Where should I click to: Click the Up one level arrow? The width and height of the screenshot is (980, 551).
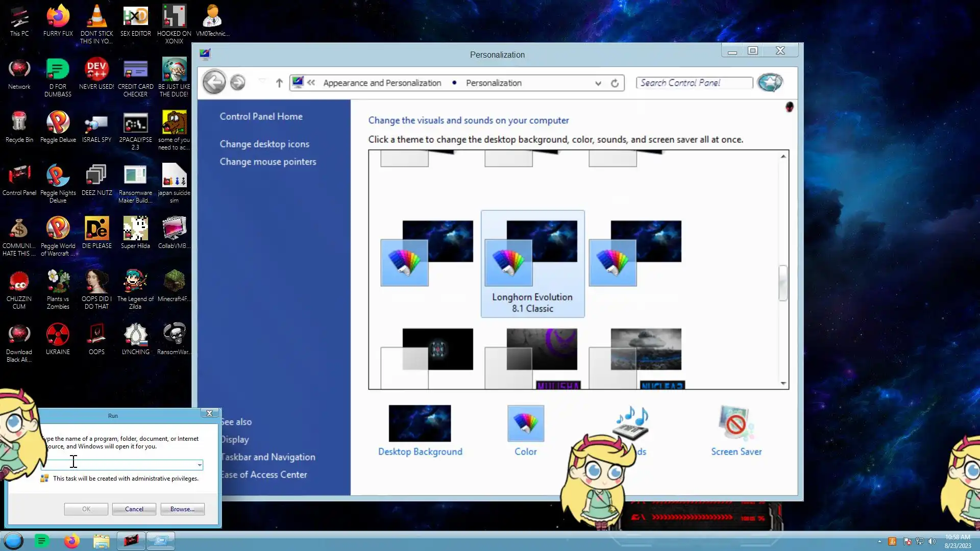point(279,83)
